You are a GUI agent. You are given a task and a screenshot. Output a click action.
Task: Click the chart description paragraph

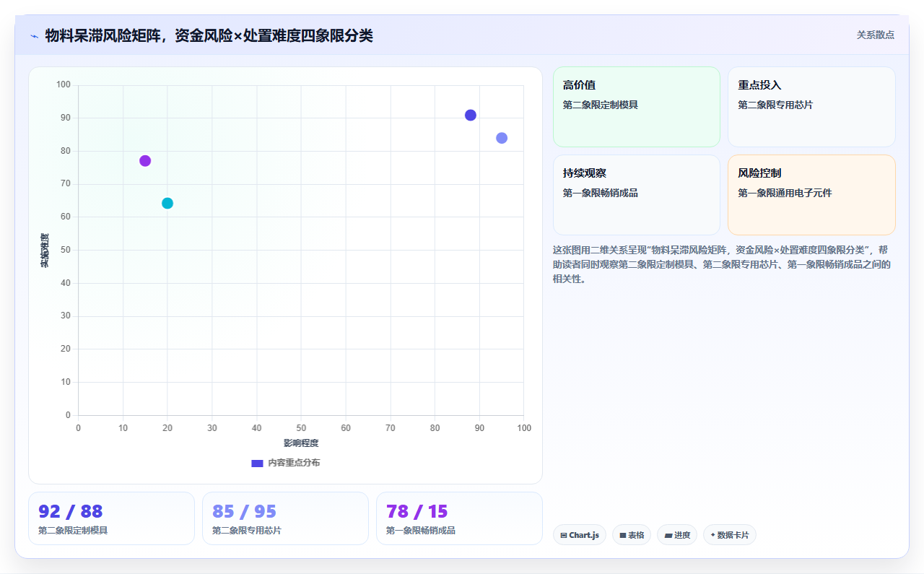click(722, 264)
